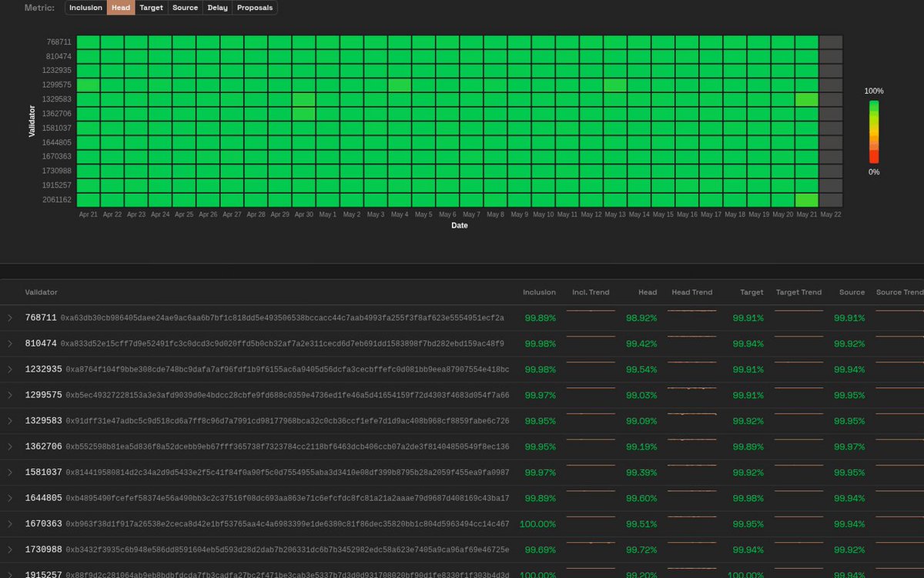Click Target Trend sparkline for validator 810474
The image size is (924, 578).
click(x=798, y=337)
